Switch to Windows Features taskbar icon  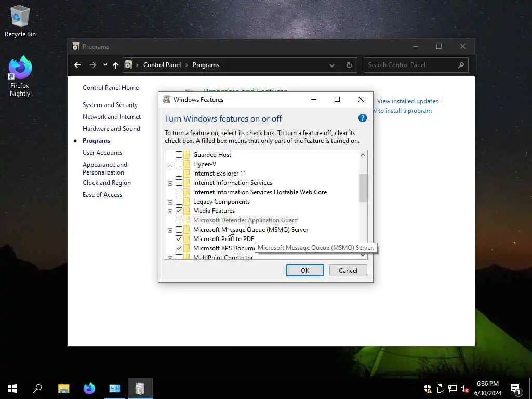click(140, 389)
